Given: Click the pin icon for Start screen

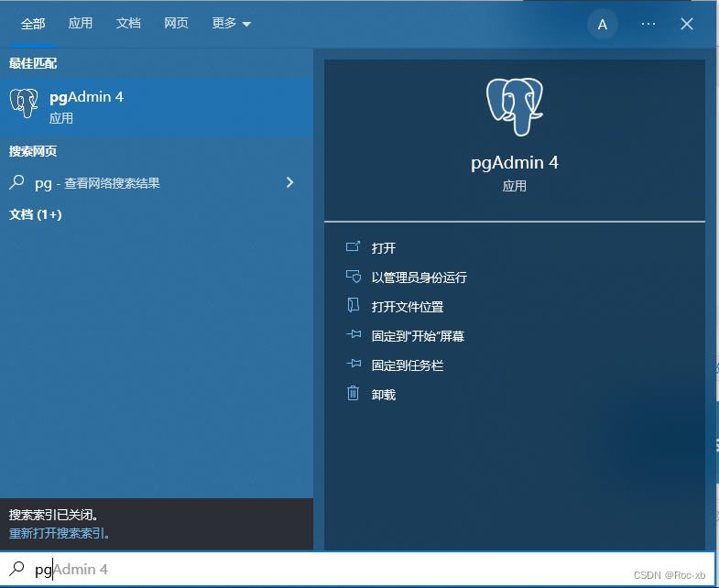Looking at the screenshot, I should point(354,334).
